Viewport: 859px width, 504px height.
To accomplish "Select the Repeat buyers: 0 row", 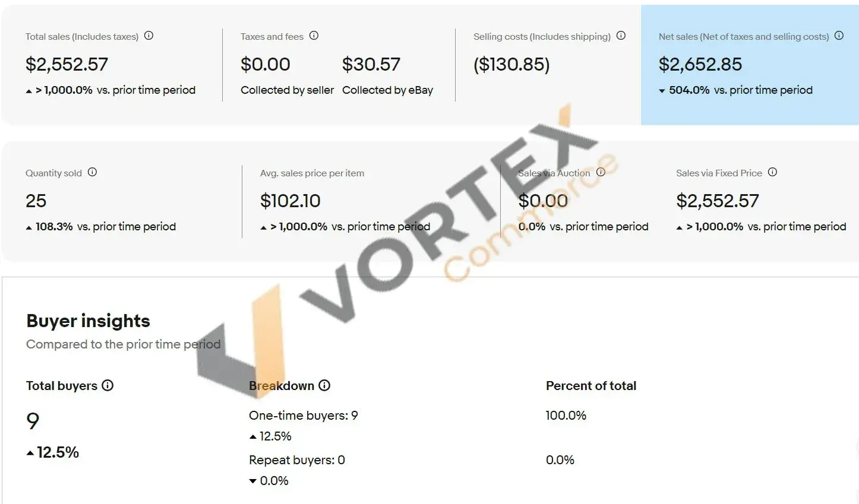I will click(297, 460).
